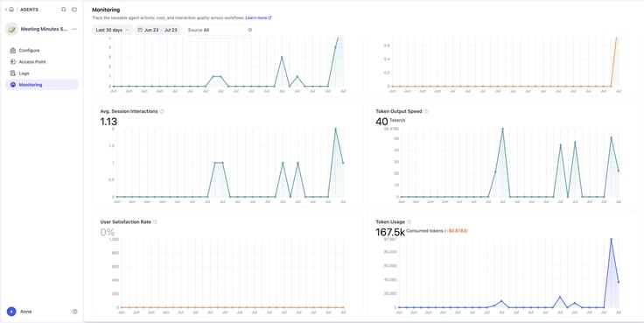Click the calendar icon in the date range

coord(140,30)
